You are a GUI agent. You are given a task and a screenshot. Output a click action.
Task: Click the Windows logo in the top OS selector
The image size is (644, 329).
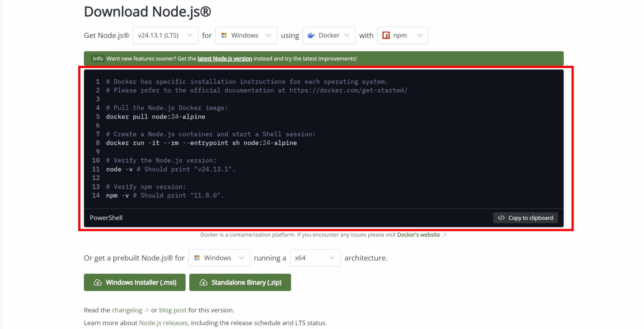click(x=224, y=35)
